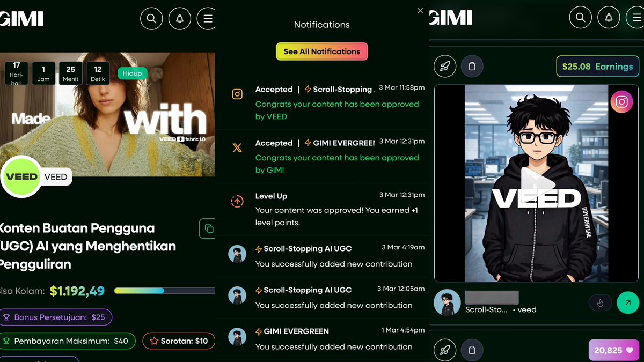The image size is (644, 362).
Task: Click the pool remaining progress bar
Action: coord(164,291)
